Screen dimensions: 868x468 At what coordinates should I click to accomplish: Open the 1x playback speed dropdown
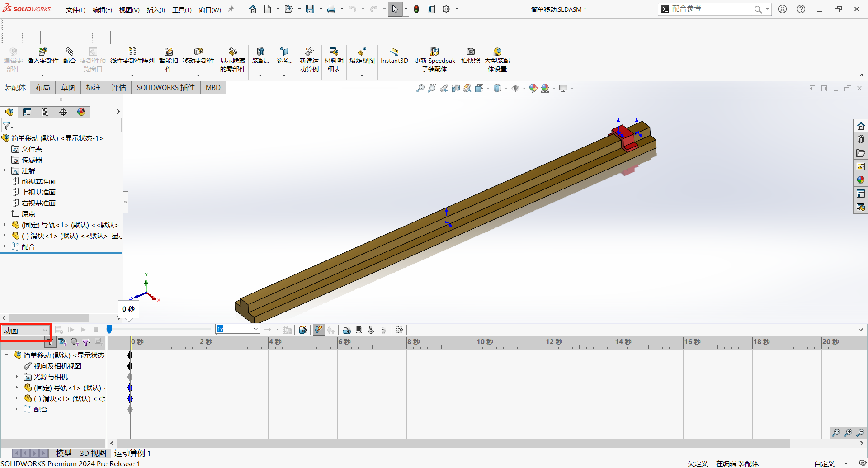pyautogui.click(x=238, y=329)
